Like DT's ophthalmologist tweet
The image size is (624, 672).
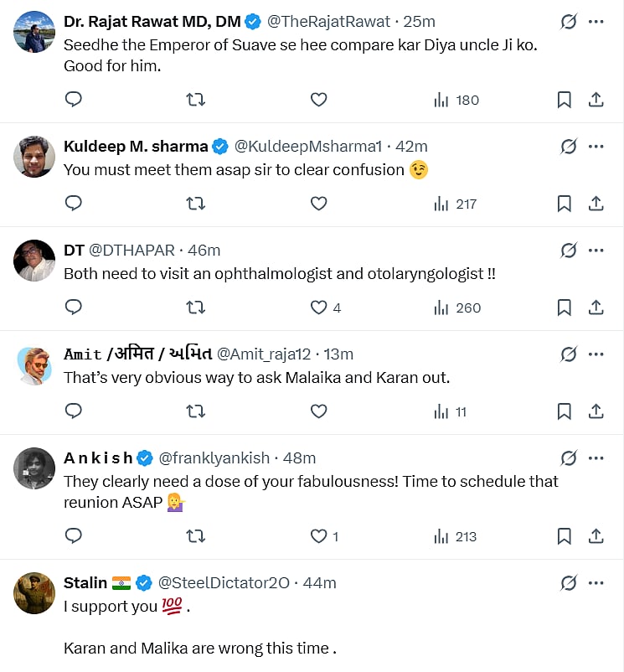318,308
